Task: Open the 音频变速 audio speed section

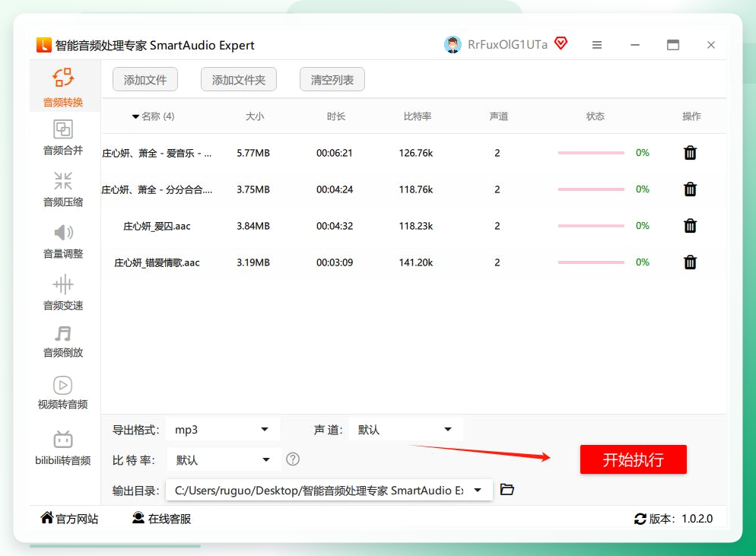Action: pos(63,293)
